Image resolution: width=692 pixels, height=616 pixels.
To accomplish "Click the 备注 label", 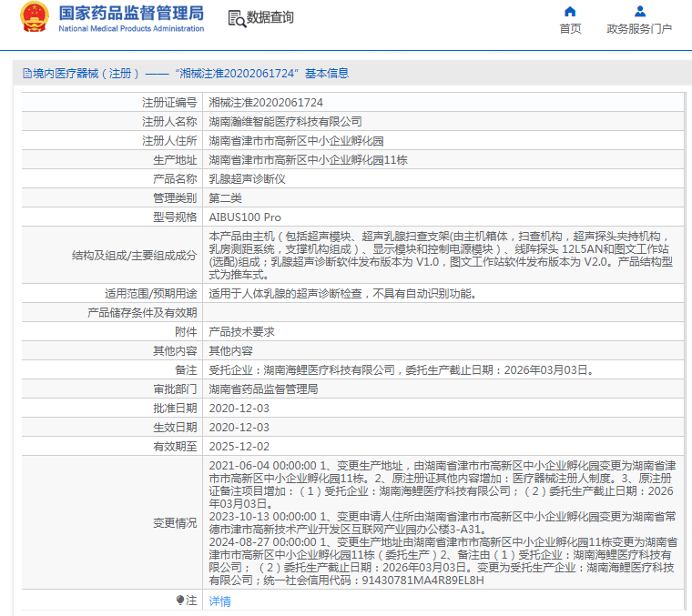I will tap(186, 370).
